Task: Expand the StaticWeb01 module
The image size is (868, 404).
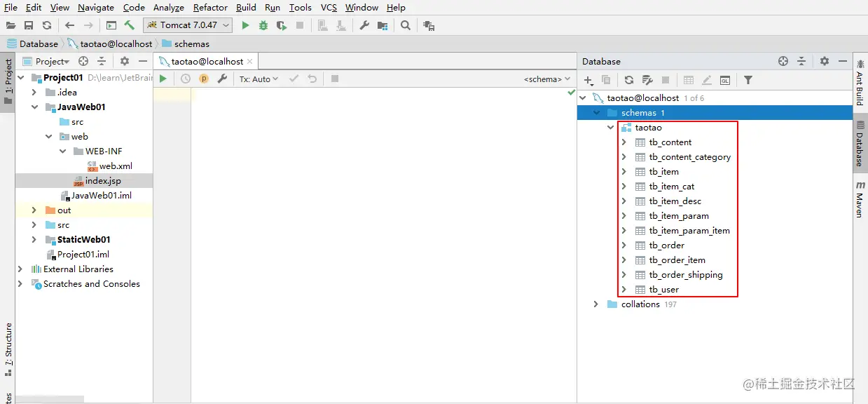Action: 34,240
